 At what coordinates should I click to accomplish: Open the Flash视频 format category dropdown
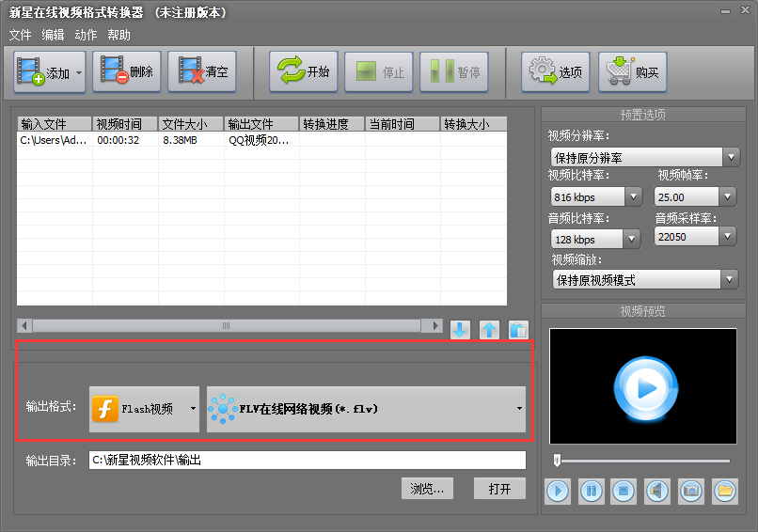(144, 409)
